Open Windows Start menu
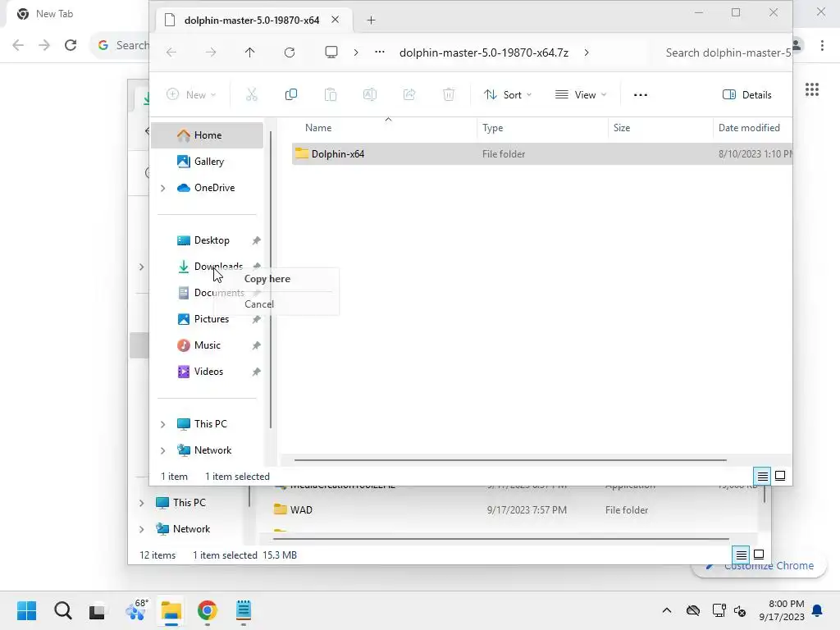The height and width of the screenshot is (630, 840). [27, 610]
